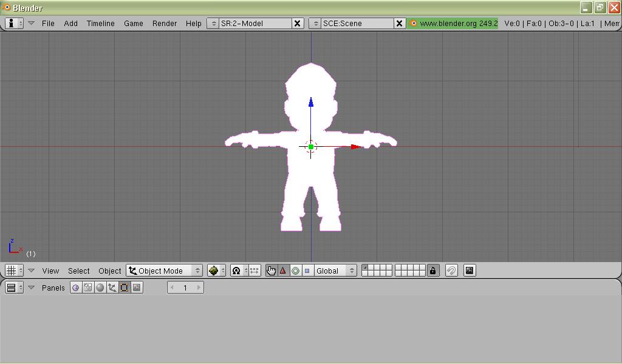This screenshot has width=622, height=364.
Task: Click the render preview image icon
Action: (x=470, y=271)
